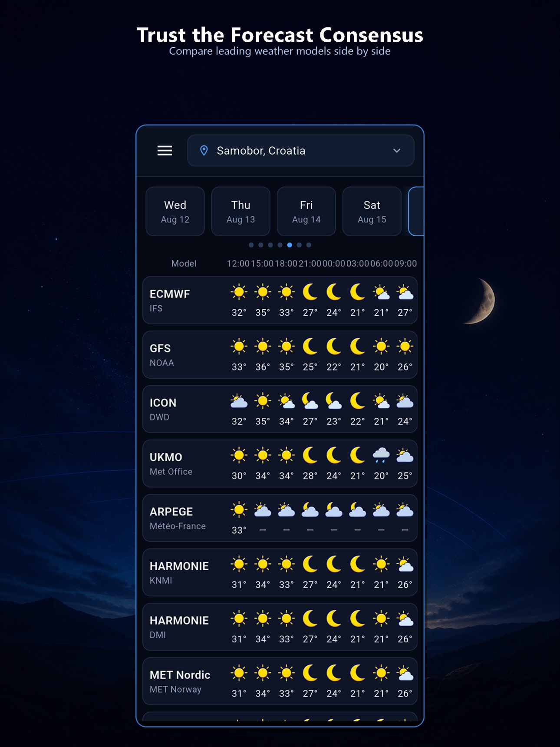Click HARMONIE DMI 21:00 moon icon
This screenshot has width=560, height=747.
310,618
